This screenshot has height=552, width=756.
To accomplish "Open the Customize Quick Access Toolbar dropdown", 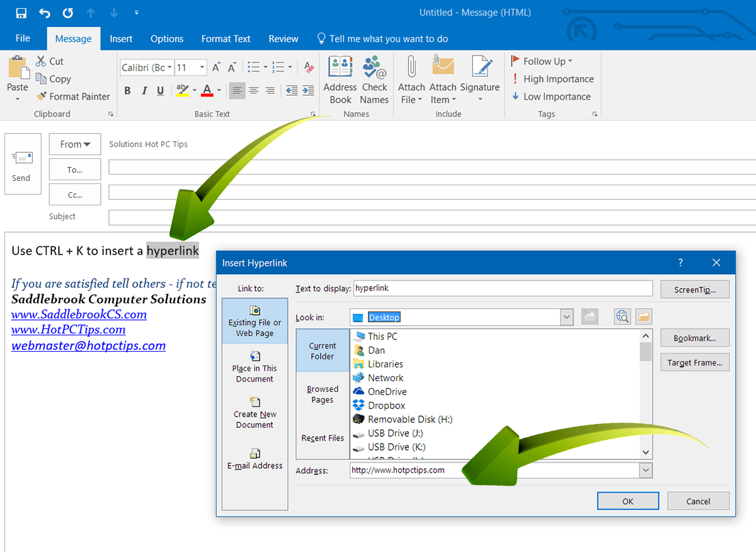I will (x=137, y=13).
